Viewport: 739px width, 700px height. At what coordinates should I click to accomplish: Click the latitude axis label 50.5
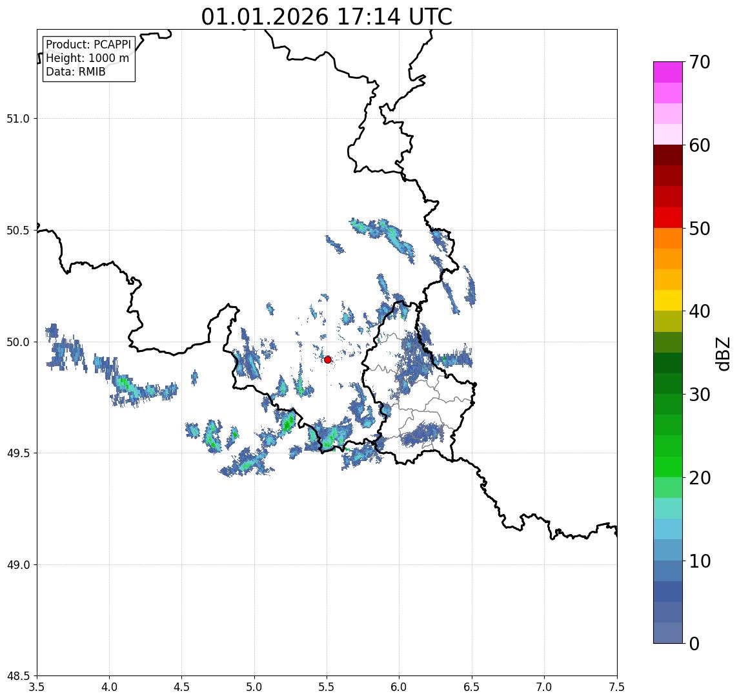(18, 231)
